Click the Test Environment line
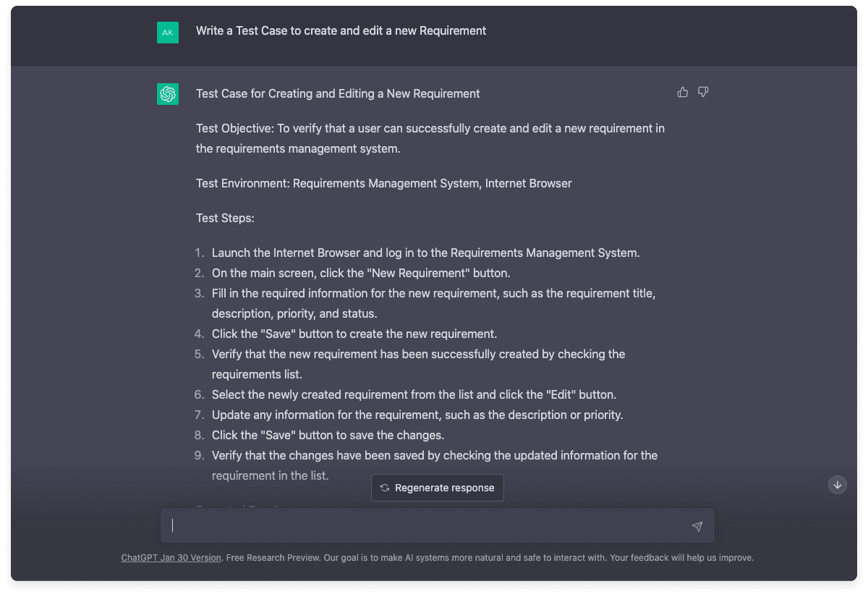This screenshot has width=868, height=597. pos(383,183)
